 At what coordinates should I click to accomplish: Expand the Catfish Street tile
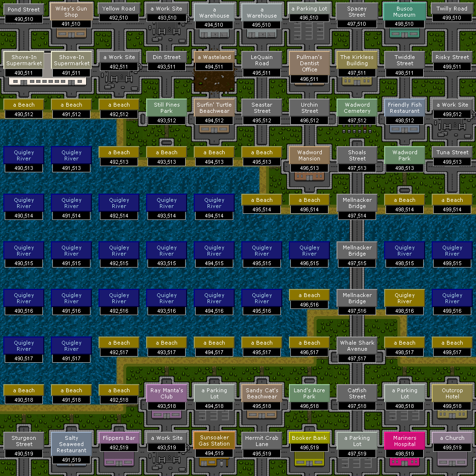click(357, 393)
